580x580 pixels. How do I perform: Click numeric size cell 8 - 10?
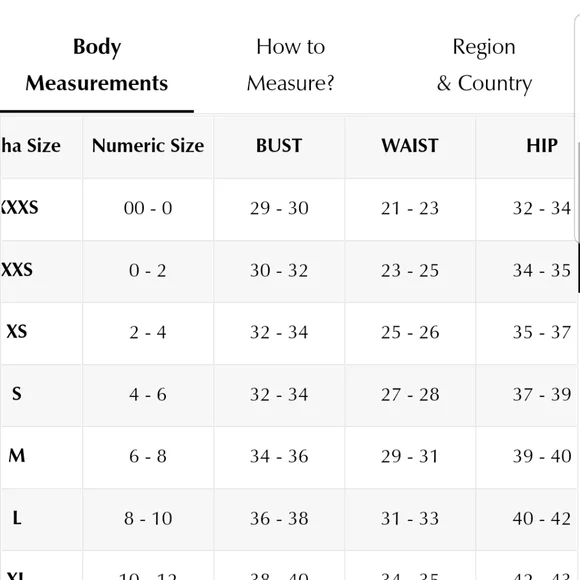(x=148, y=518)
